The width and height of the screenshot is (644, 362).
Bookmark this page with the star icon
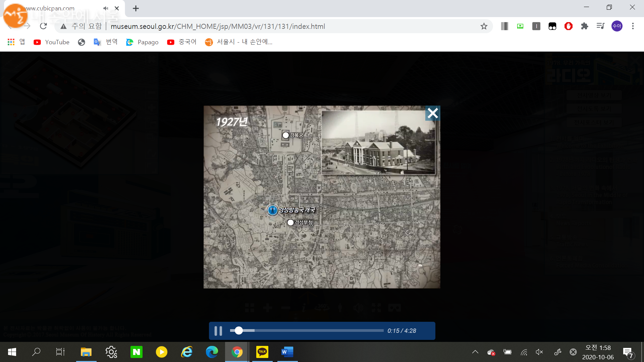coord(484,26)
